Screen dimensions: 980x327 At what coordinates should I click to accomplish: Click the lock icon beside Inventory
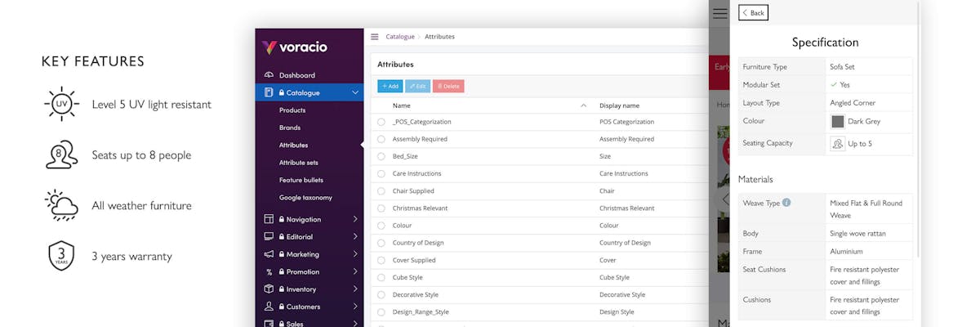[x=281, y=289]
